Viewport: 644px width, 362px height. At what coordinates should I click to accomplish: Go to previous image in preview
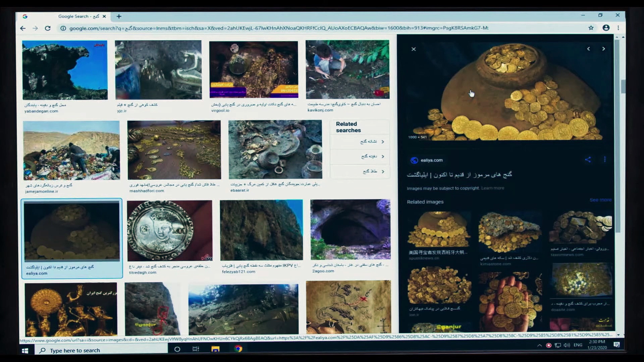coord(588,49)
